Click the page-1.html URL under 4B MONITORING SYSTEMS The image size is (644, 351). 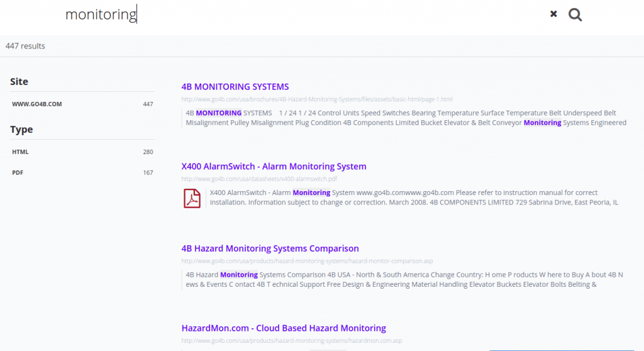coord(317,99)
